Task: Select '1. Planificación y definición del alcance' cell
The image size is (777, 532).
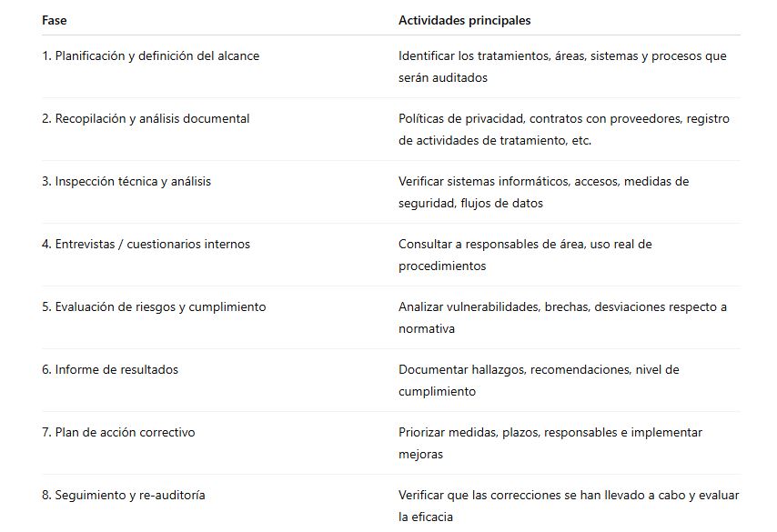Action: (150, 55)
